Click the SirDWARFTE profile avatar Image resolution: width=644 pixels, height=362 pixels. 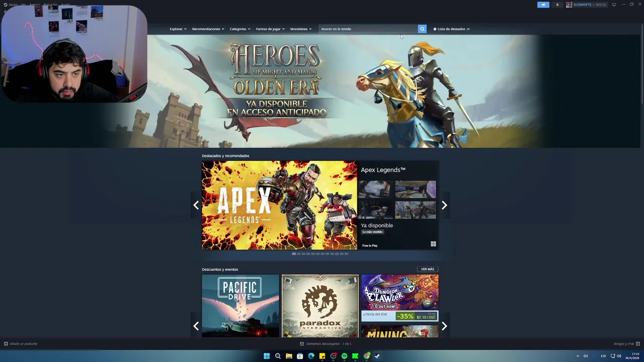569,5
